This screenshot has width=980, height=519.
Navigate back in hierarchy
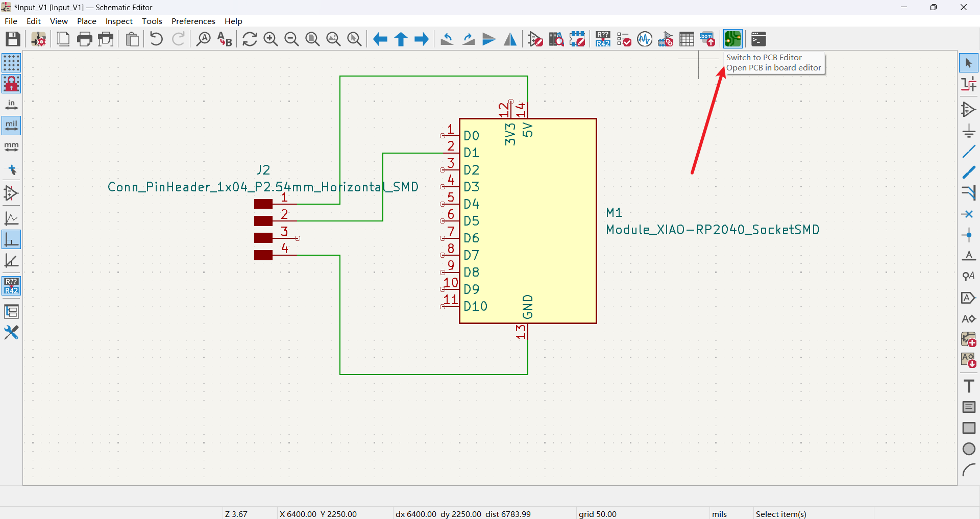coord(380,39)
